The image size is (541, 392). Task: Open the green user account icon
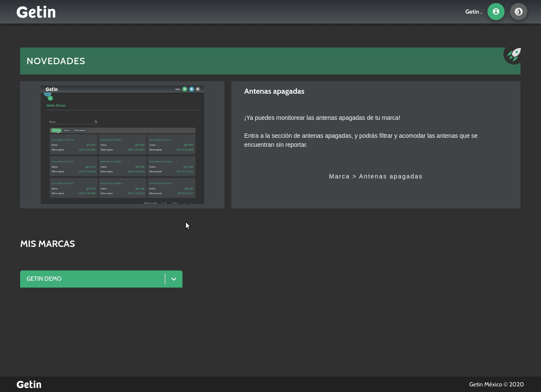[496, 12]
